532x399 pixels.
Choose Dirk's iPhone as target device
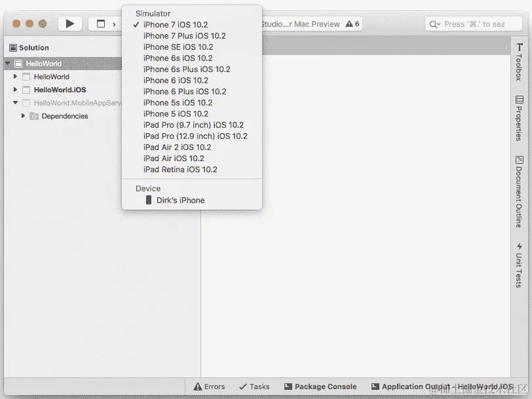pos(192,200)
